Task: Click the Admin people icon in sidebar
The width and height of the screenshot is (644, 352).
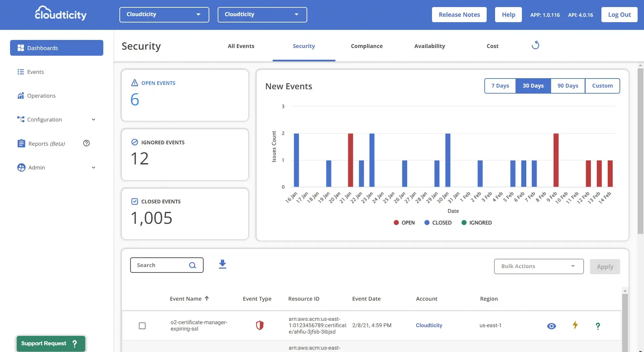Action: pyautogui.click(x=21, y=167)
